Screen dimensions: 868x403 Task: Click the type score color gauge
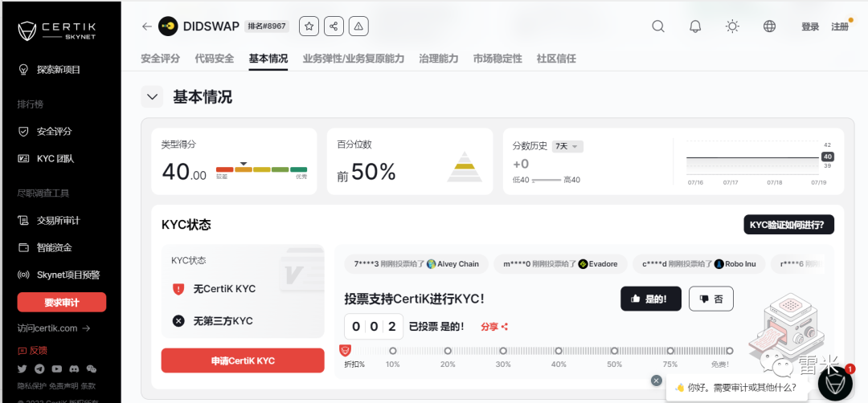pyautogui.click(x=261, y=169)
